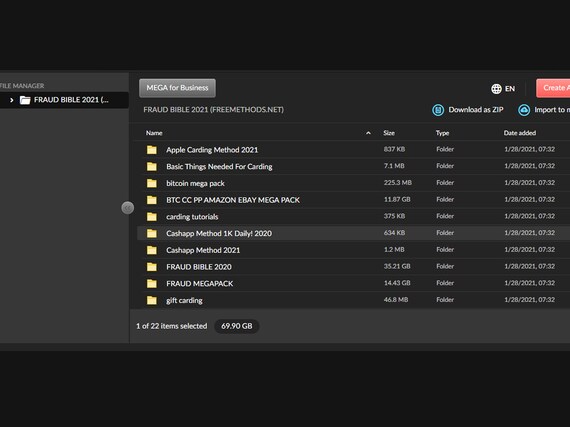Click the carding tutorials folder icon

[x=152, y=217]
